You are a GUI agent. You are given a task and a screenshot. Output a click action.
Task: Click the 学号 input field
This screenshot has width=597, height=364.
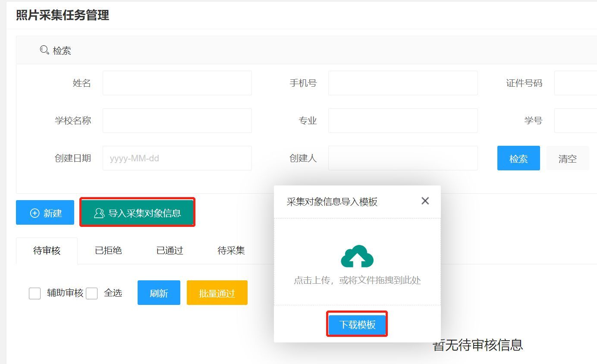coord(575,120)
